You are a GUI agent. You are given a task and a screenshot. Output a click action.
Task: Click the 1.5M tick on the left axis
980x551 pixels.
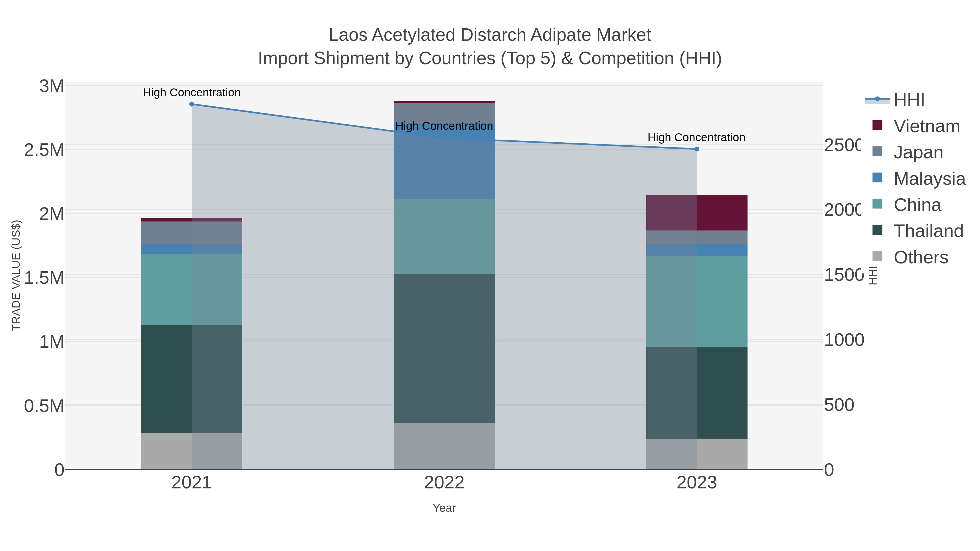[x=44, y=278]
